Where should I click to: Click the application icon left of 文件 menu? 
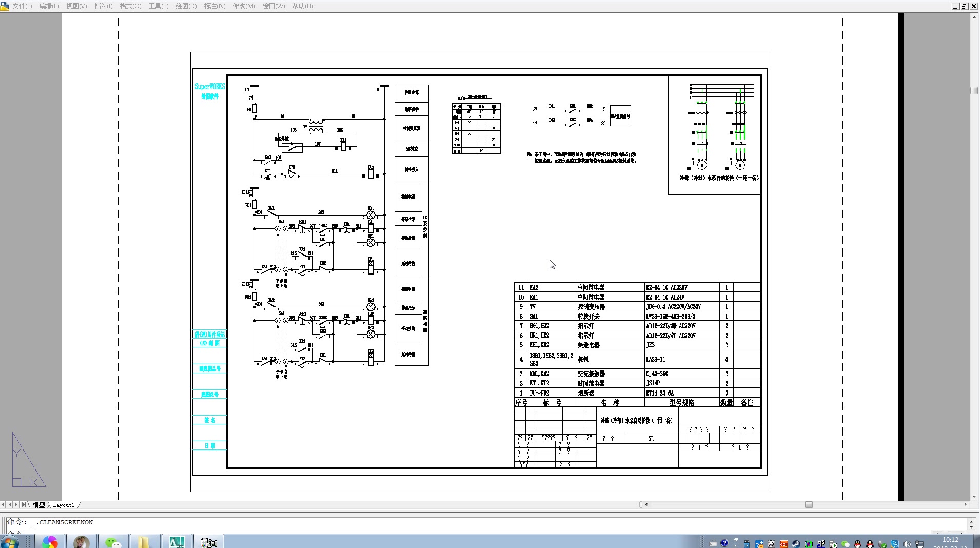(x=5, y=6)
